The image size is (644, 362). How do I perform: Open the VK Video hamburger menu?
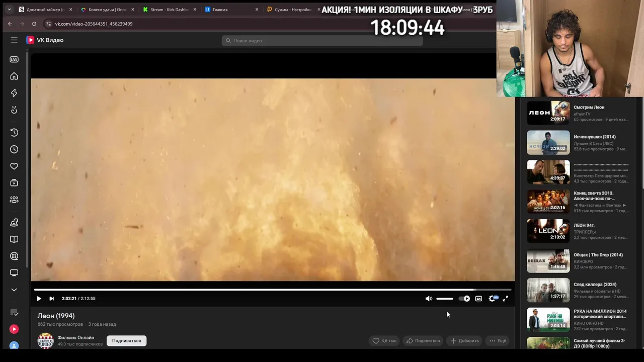pos(14,40)
